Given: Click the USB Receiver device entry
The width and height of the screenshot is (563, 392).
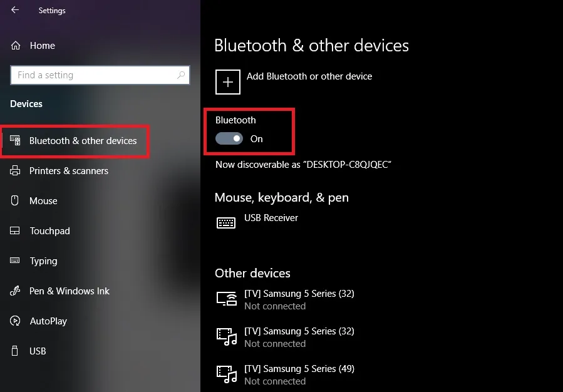Looking at the screenshot, I should tap(271, 218).
